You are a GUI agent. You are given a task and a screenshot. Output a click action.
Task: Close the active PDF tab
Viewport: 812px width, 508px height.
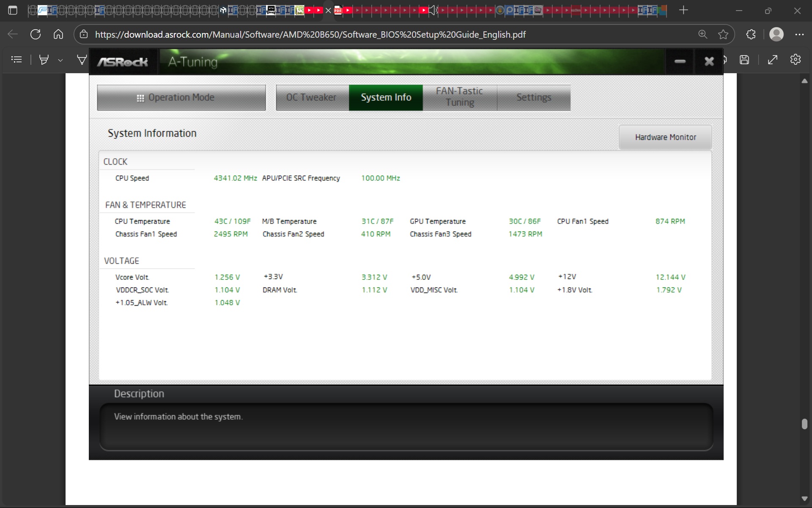click(328, 10)
